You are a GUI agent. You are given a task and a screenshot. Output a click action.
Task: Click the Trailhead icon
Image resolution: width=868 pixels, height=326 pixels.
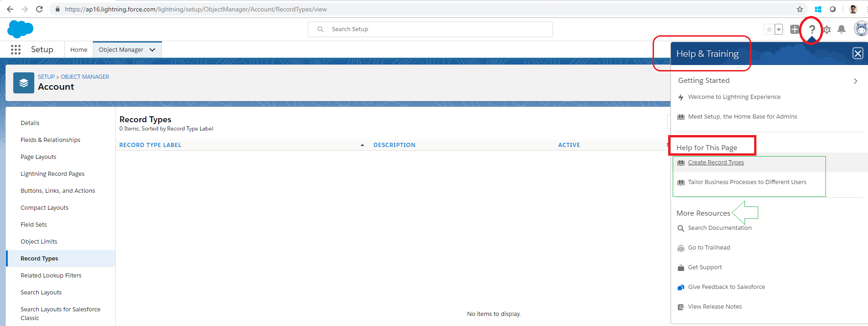click(680, 248)
